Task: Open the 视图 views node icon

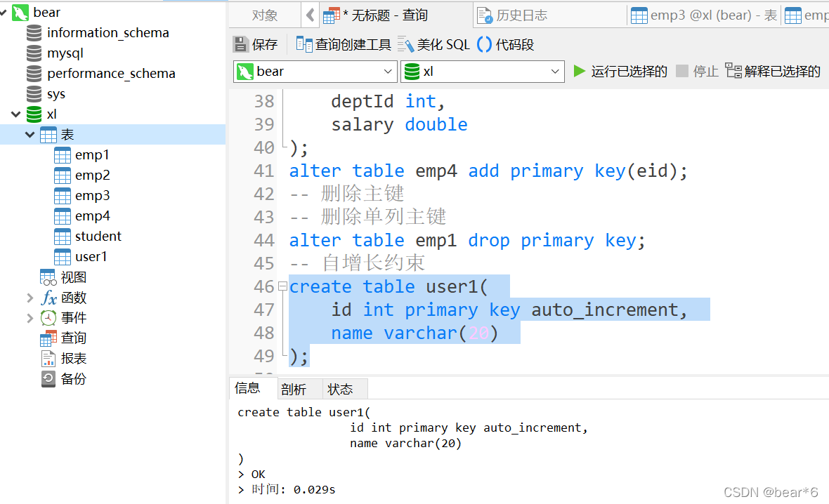Action: 48,277
